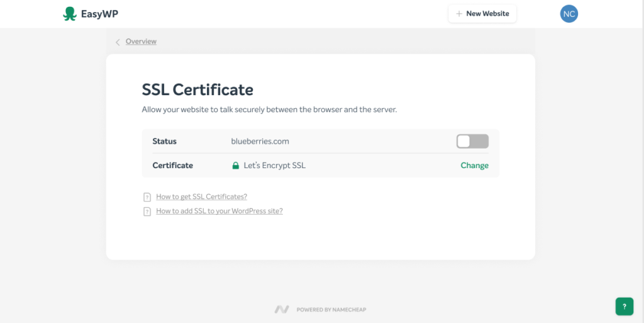The height and width of the screenshot is (323, 644).
Task: Click the EasyWP octopus logo icon
Action: pos(70,14)
